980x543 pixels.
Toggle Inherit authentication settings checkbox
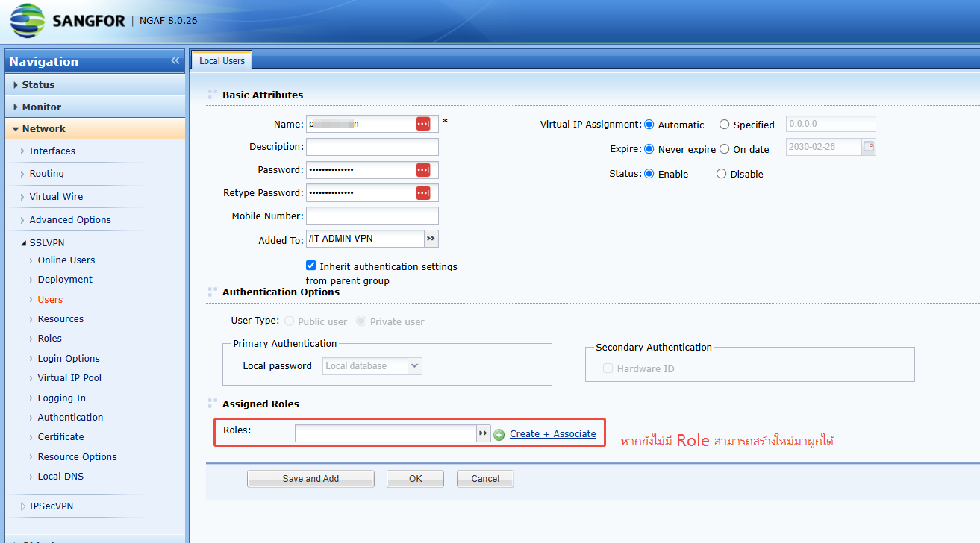[x=311, y=266]
